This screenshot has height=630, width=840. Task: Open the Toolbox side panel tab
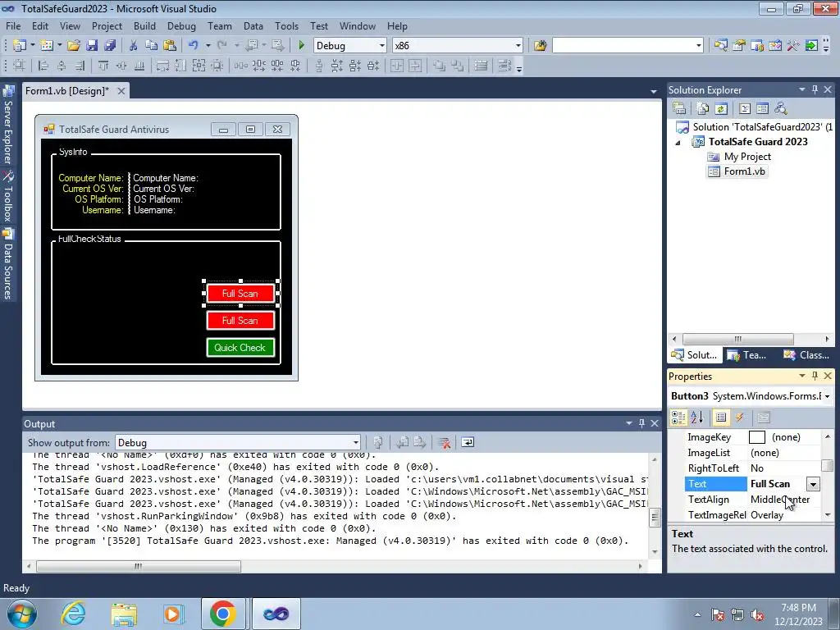8,197
